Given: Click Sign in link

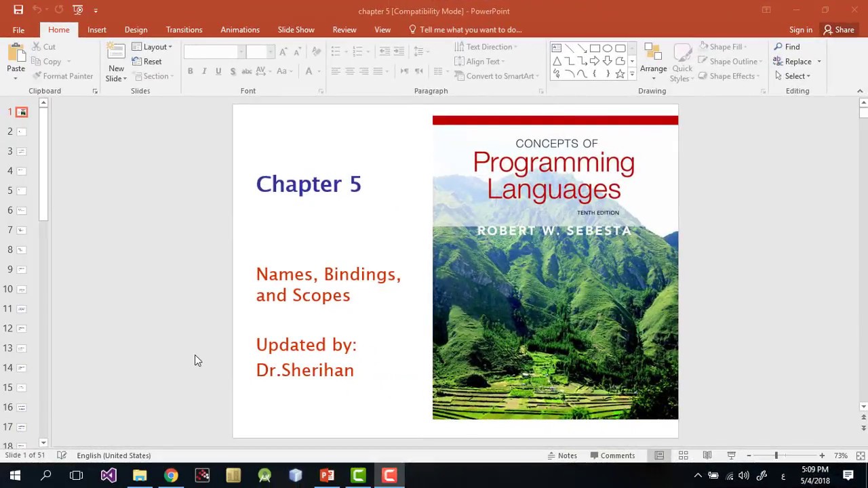Looking at the screenshot, I should 800,30.
